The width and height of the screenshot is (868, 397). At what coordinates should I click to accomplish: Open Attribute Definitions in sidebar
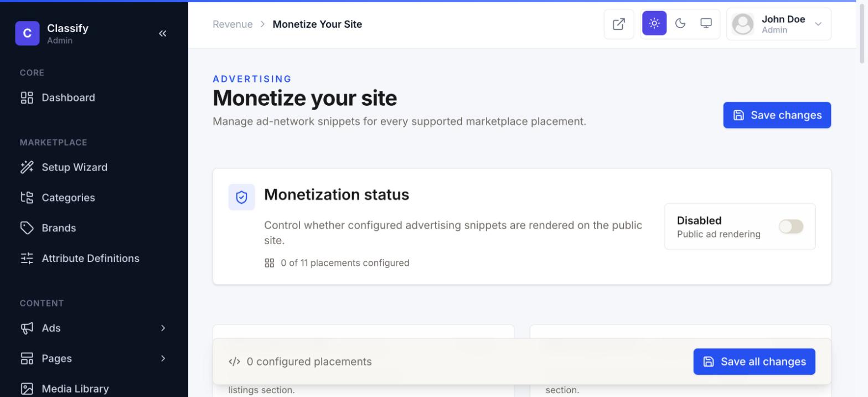[x=94, y=259]
